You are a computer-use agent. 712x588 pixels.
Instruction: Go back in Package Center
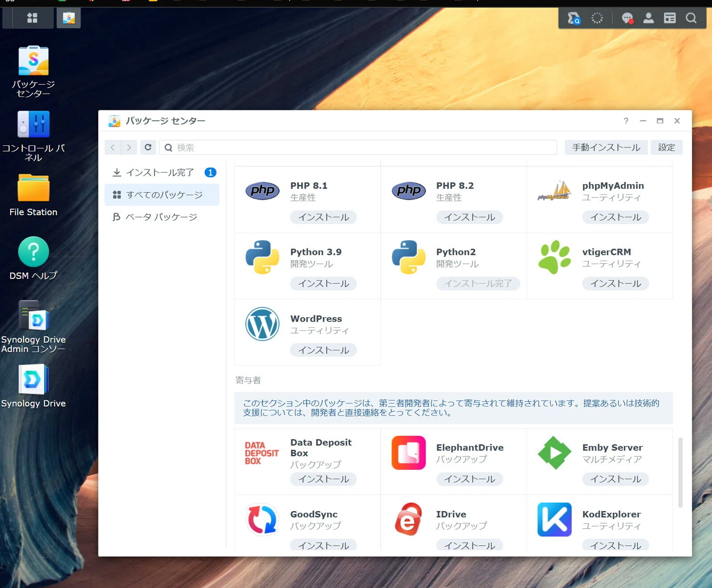113,147
